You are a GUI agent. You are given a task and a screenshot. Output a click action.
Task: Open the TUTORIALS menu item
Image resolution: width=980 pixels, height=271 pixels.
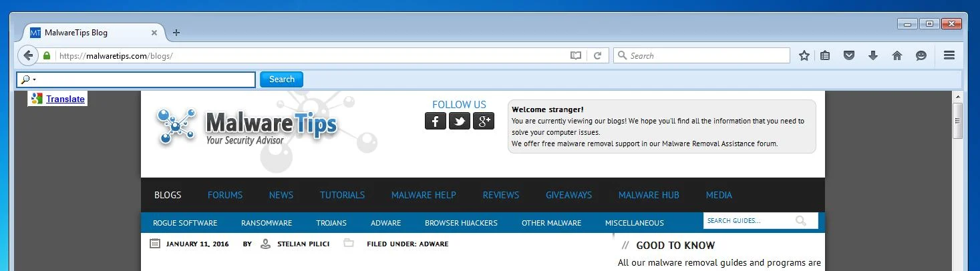342,195
